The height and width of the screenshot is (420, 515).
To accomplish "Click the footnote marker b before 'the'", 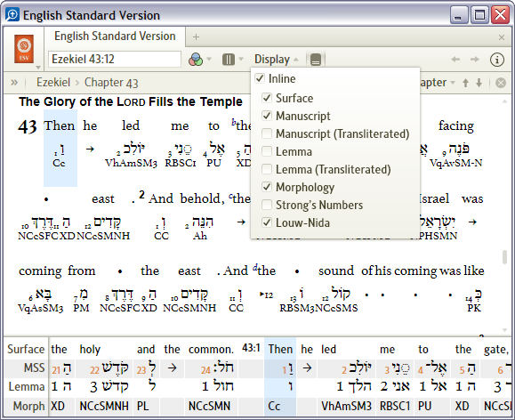I will point(234,122).
